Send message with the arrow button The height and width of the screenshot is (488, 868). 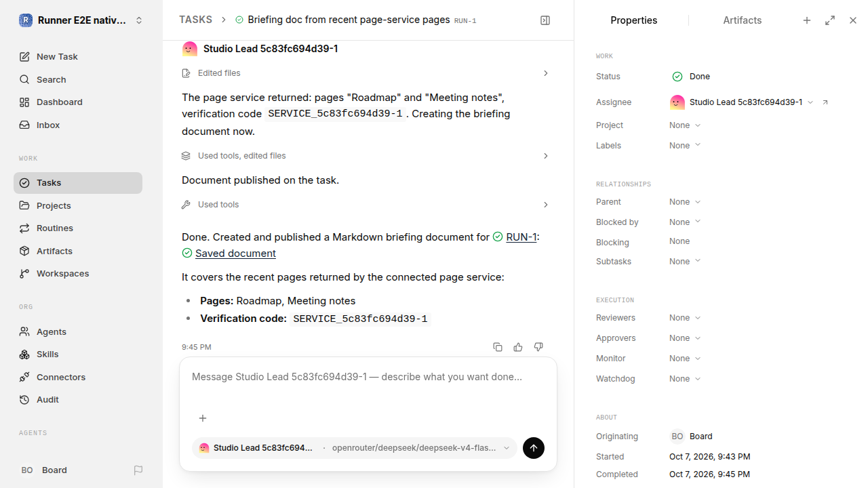pos(534,448)
